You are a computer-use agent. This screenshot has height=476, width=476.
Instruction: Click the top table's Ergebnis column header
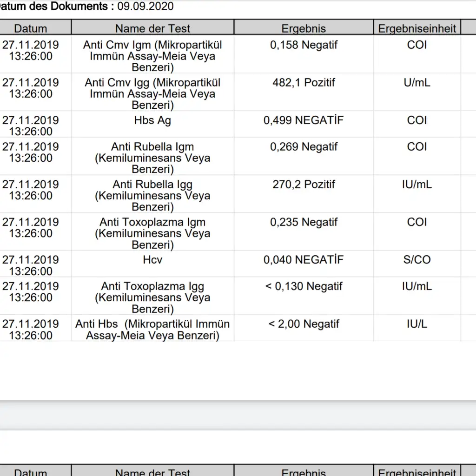[x=304, y=28]
